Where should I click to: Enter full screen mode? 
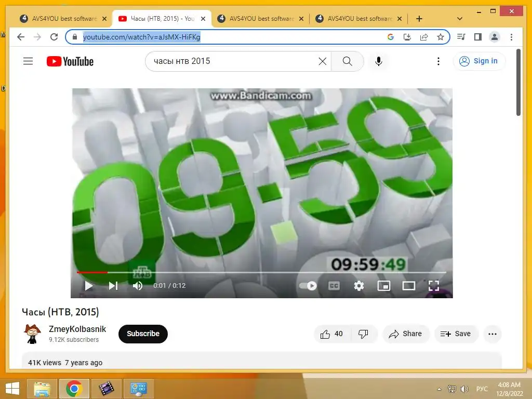click(x=434, y=286)
